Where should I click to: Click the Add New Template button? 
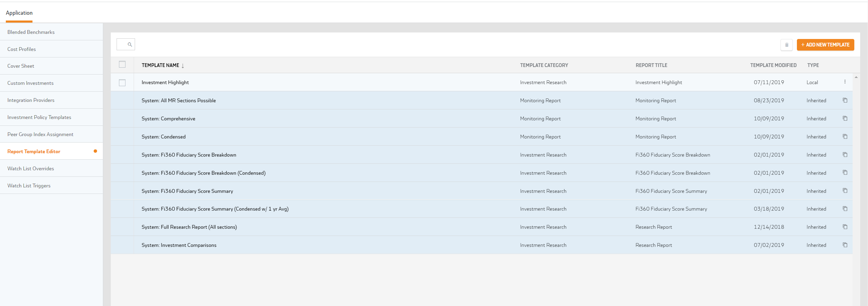825,45
